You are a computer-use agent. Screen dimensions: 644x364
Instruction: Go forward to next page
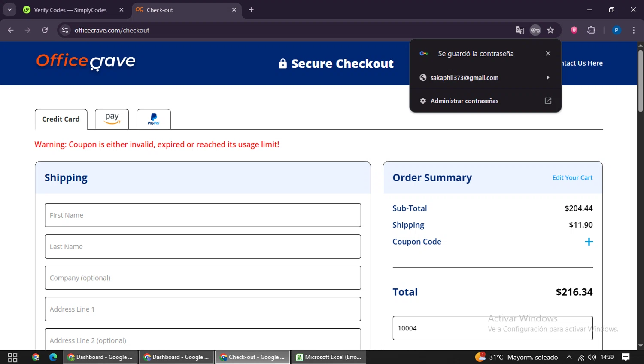point(27,30)
